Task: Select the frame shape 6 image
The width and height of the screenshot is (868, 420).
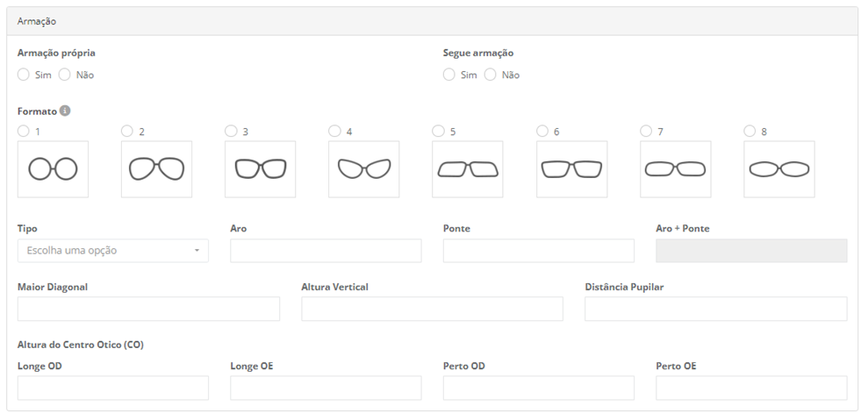Action: [x=572, y=168]
